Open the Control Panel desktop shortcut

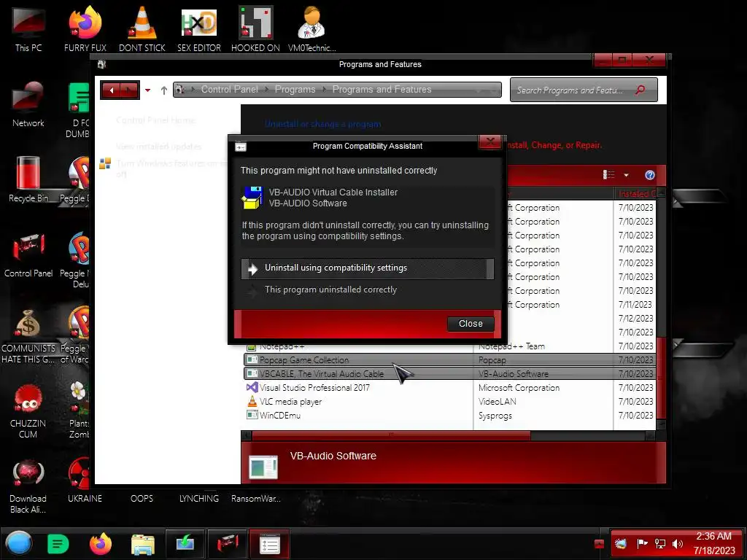[x=28, y=254]
